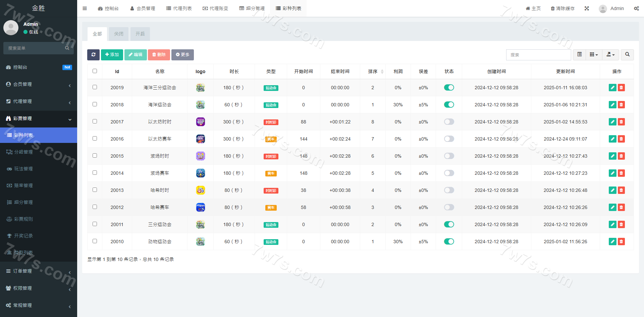Switch to the 关闭 tab
The width and height of the screenshot is (644, 317).
coord(119,34)
